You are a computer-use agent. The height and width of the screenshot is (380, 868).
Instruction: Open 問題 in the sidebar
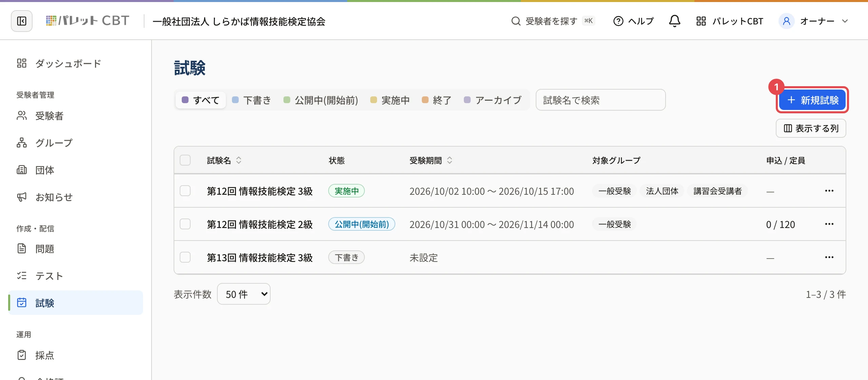pos(76,249)
